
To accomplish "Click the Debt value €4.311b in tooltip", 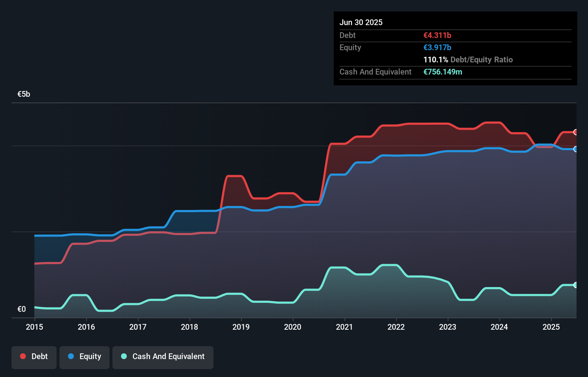I will coord(437,35).
